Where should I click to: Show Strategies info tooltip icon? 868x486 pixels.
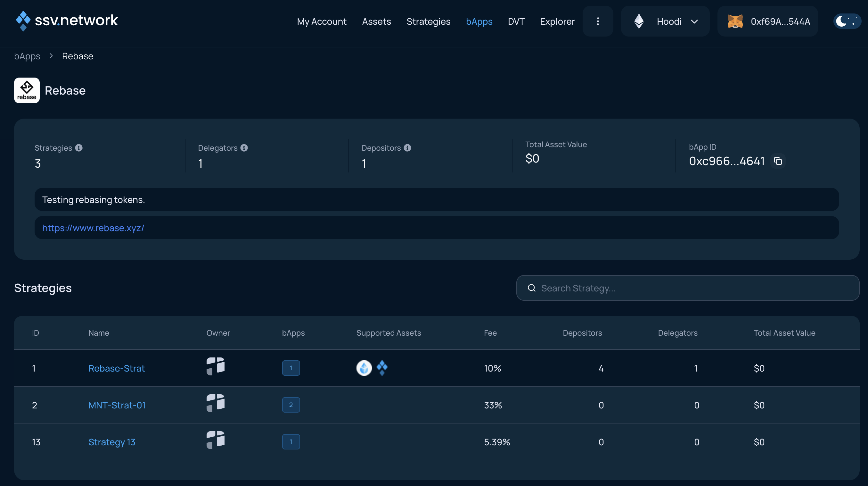79,148
